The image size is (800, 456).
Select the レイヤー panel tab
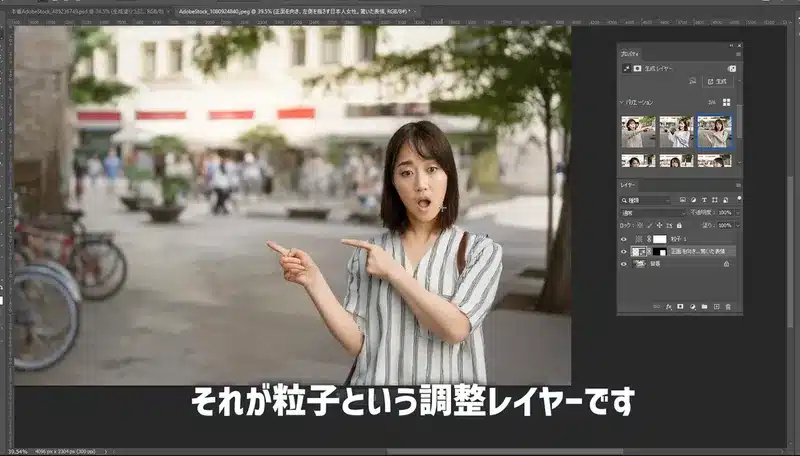coord(628,185)
